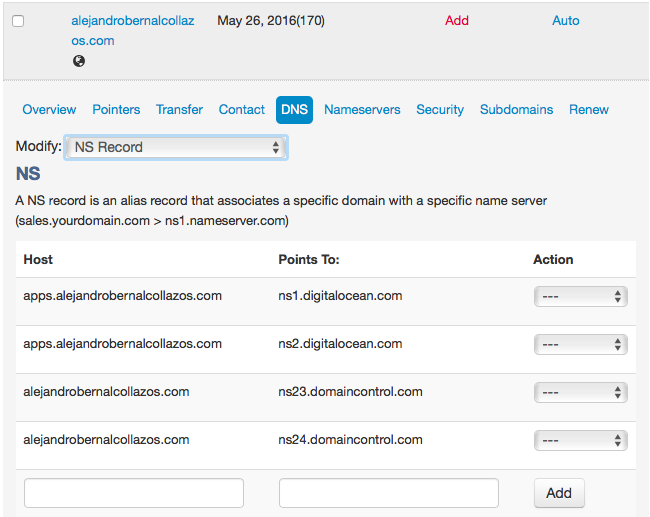Click the Add button for new record
The image size is (650, 517).
click(x=559, y=493)
